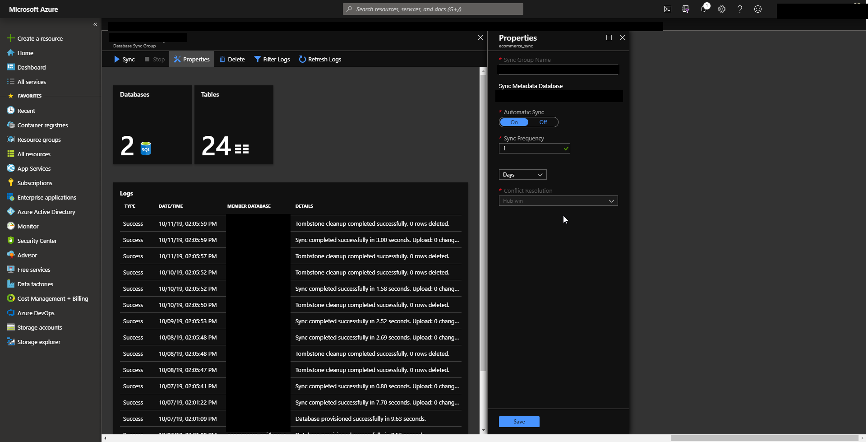Open Storage explorer icon
The image size is (868, 442).
pyautogui.click(x=11, y=342)
